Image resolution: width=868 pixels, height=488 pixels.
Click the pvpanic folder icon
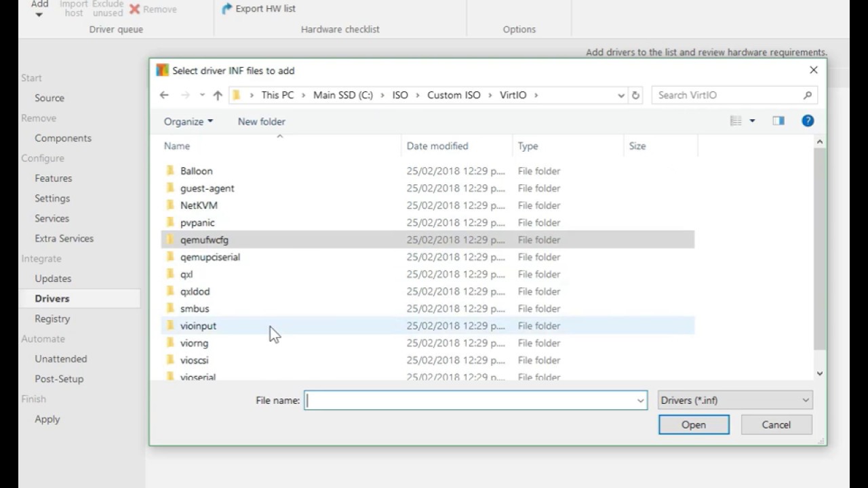(171, 222)
